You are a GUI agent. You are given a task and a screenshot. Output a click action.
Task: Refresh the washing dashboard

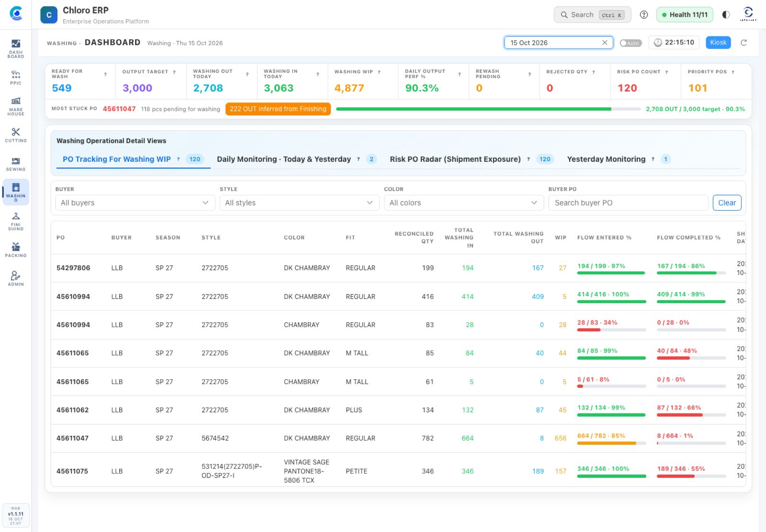[744, 43]
